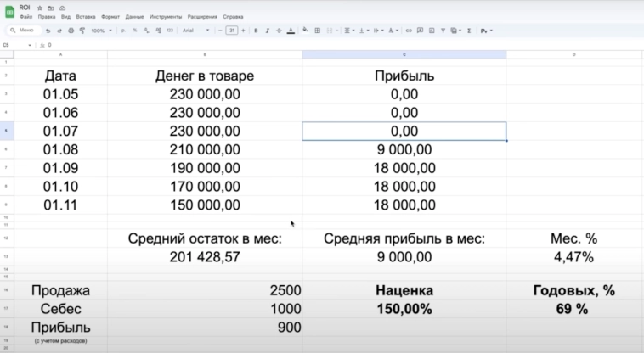Image resolution: width=644 pixels, height=353 pixels.
Task: Click the insert link icon
Action: coord(409,31)
